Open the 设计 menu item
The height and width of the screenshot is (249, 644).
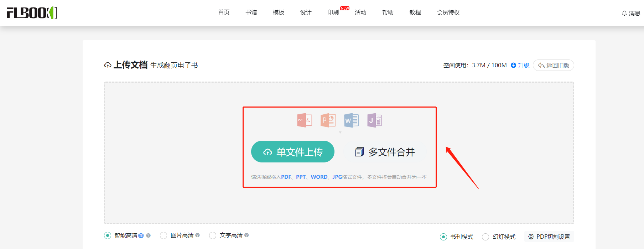[x=306, y=12]
